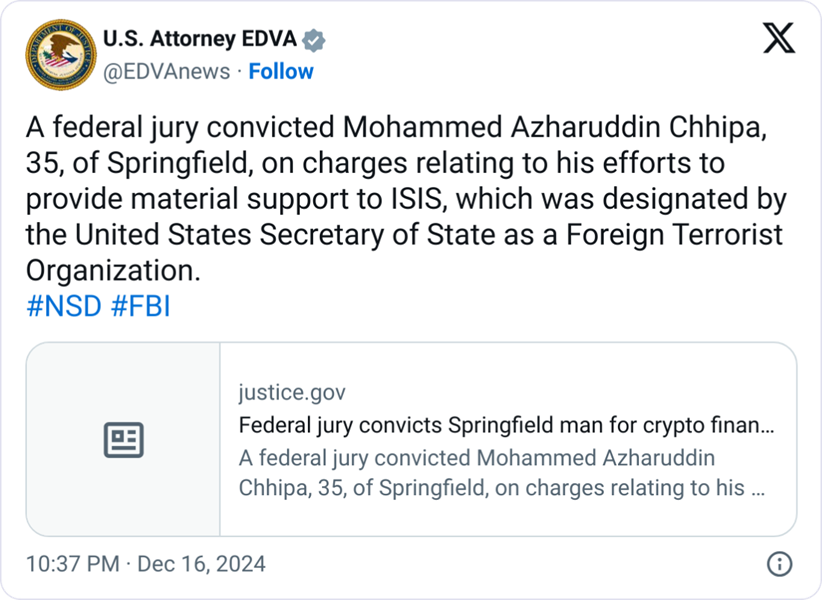Click the justice.gov domain in the card
Image resolution: width=822 pixels, height=600 pixels.
pyautogui.click(x=292, y=392)
